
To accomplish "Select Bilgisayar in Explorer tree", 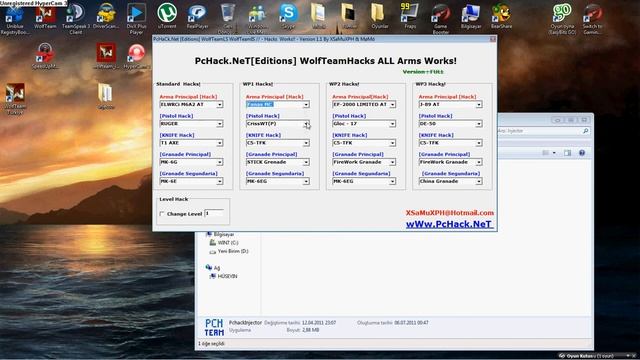I will [220, 234].
